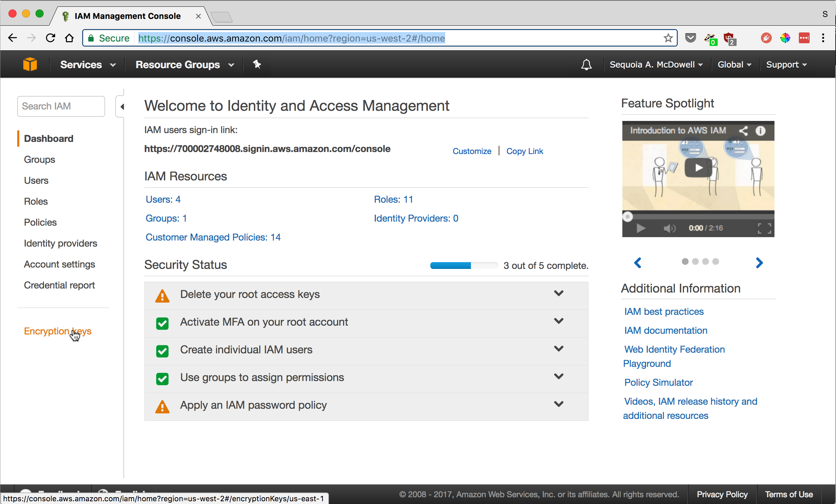Open the Global region dropdown
836x504 pixels.
[734, 65]
